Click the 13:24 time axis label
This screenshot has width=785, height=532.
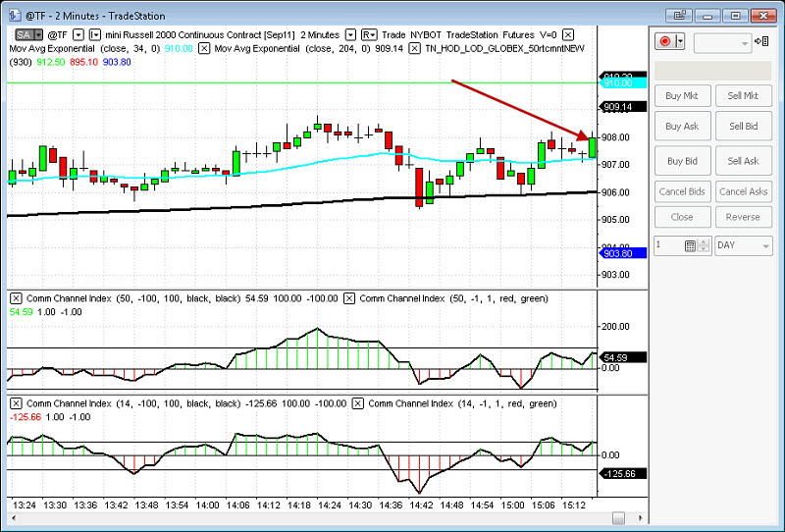coord(24,505)
